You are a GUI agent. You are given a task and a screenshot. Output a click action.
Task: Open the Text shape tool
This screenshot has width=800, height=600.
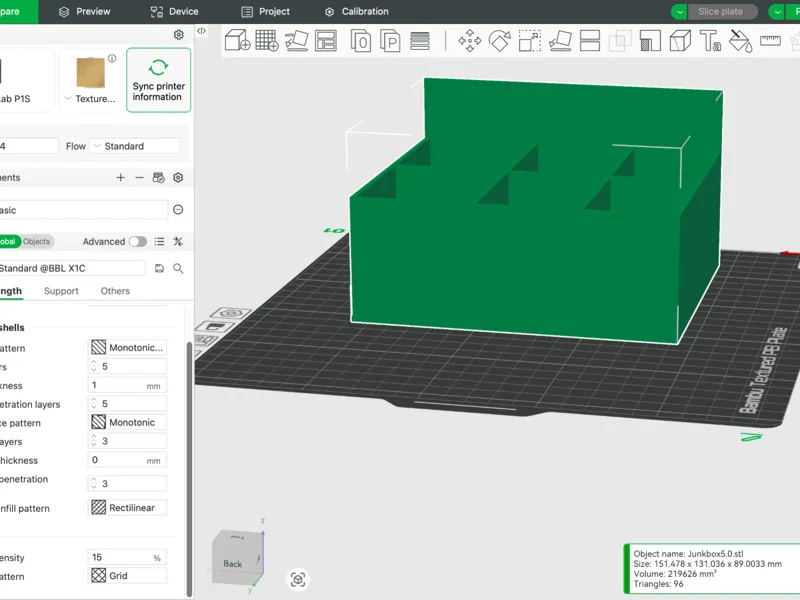(710, 41)
